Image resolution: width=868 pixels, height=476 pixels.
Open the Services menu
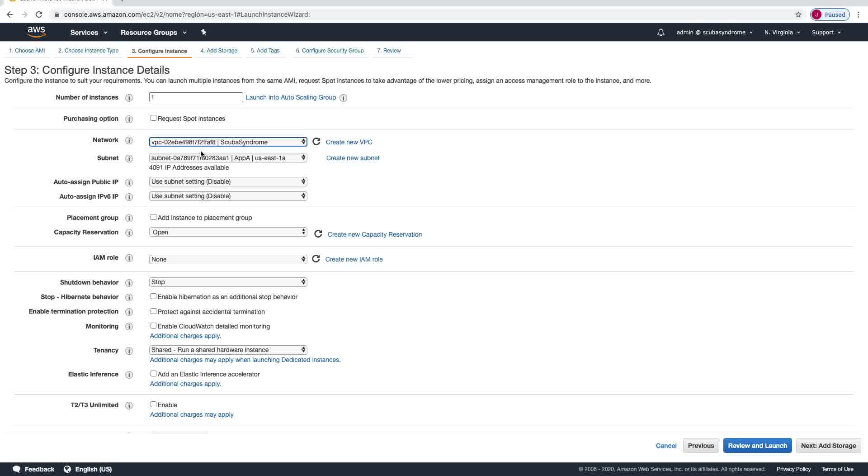point(89,33)
